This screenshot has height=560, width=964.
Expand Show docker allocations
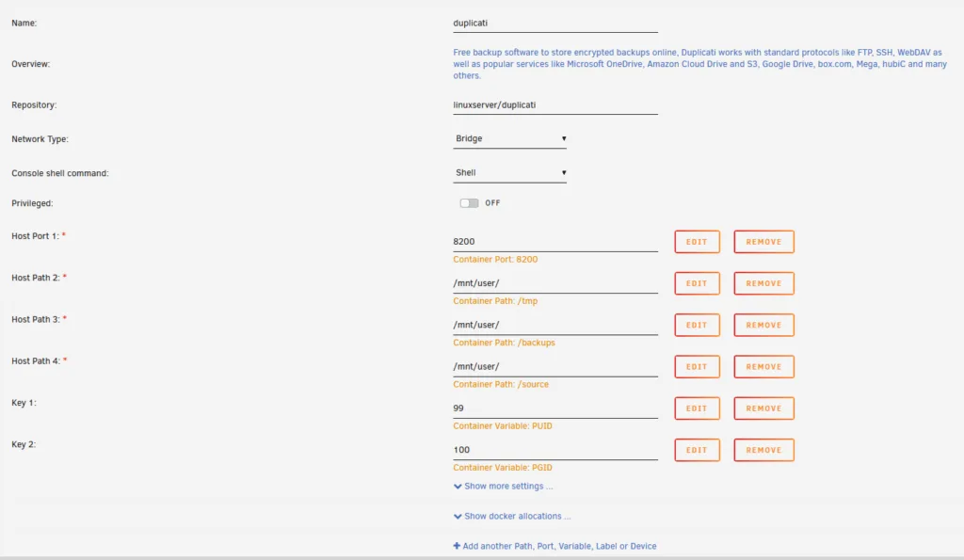(x=512, y=517)
